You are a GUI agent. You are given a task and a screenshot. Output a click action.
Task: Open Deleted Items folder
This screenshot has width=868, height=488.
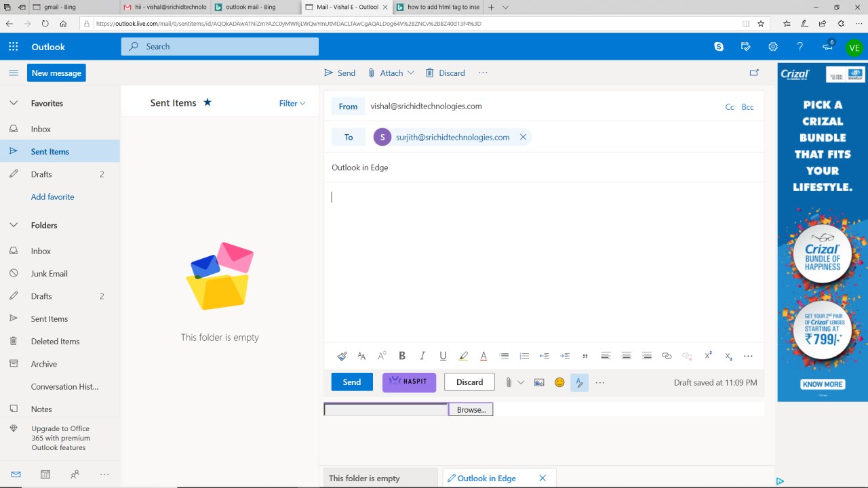60,341
